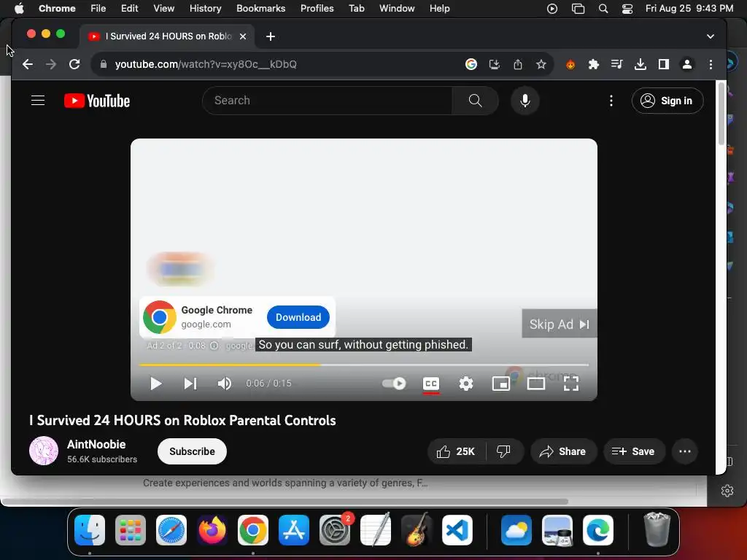This screenshot has width=747, height=560.
Task: Open the ad info icon
Action: pyautogui.click(x=214, y=346)
